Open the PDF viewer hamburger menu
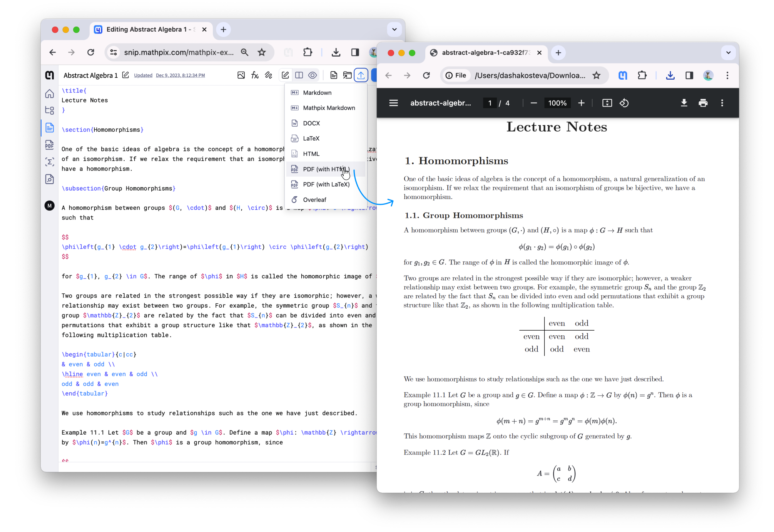This screenshot has width=774, height=532. [x=393, y=103]
